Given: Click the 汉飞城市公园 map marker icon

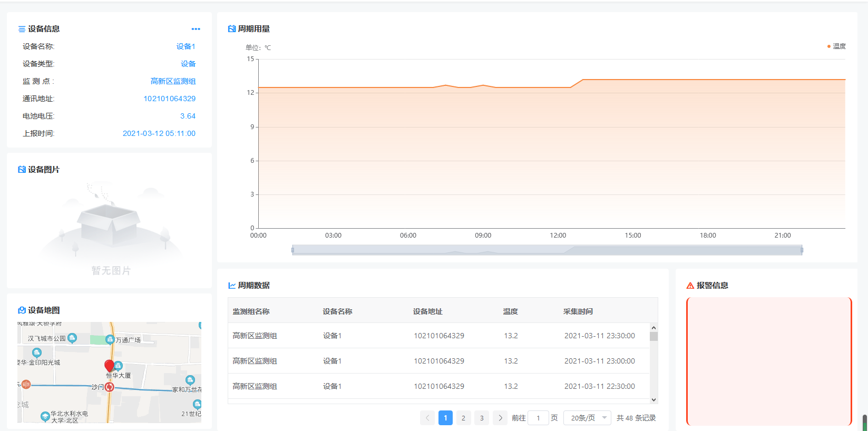Looking at the screenshot, I should (72, 338).
